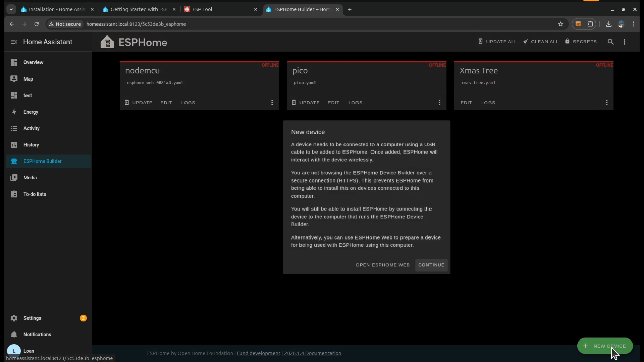Open LOGS for Xmas Tree
The width and height of the screenshot is (644, 362).
click(488, 103)
